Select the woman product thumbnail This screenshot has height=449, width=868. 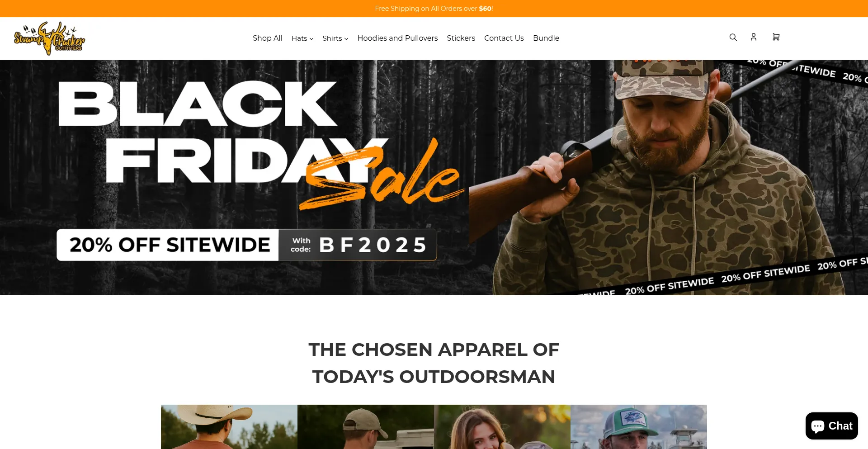502,427
